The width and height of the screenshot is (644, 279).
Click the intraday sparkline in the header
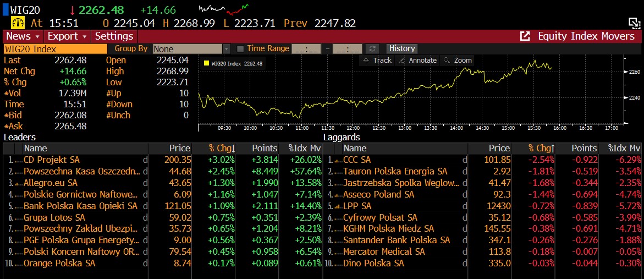click(x=223, y=9)
